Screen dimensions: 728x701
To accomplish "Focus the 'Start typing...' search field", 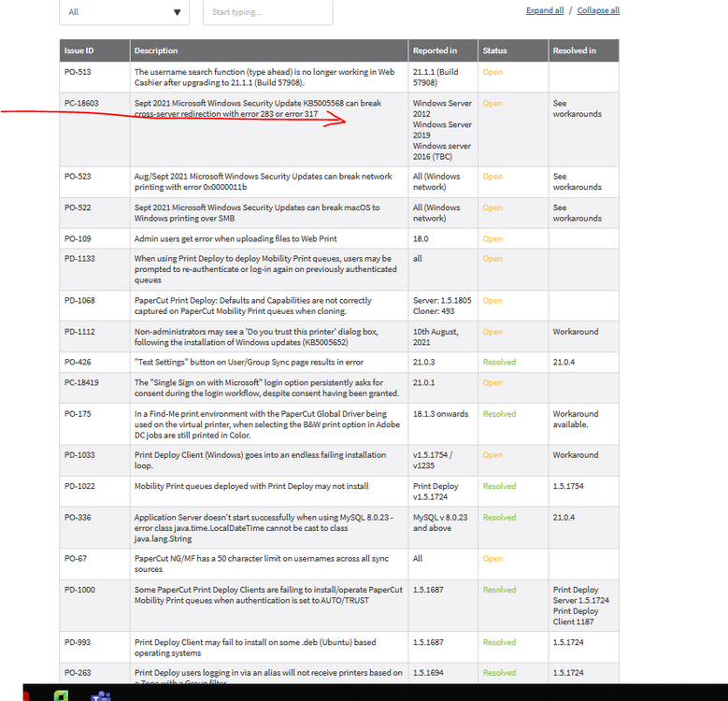I will point(268,12).
